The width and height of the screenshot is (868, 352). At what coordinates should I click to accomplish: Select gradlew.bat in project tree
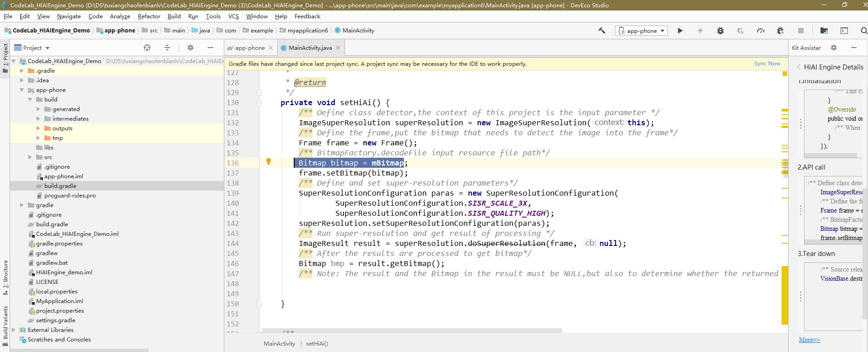[x=52, y=262]
